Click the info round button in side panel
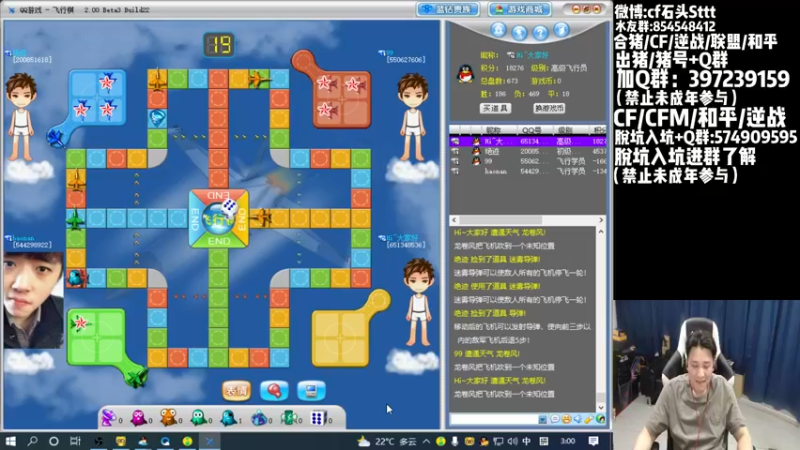800x450 pixels. click(x=561, y=30)
